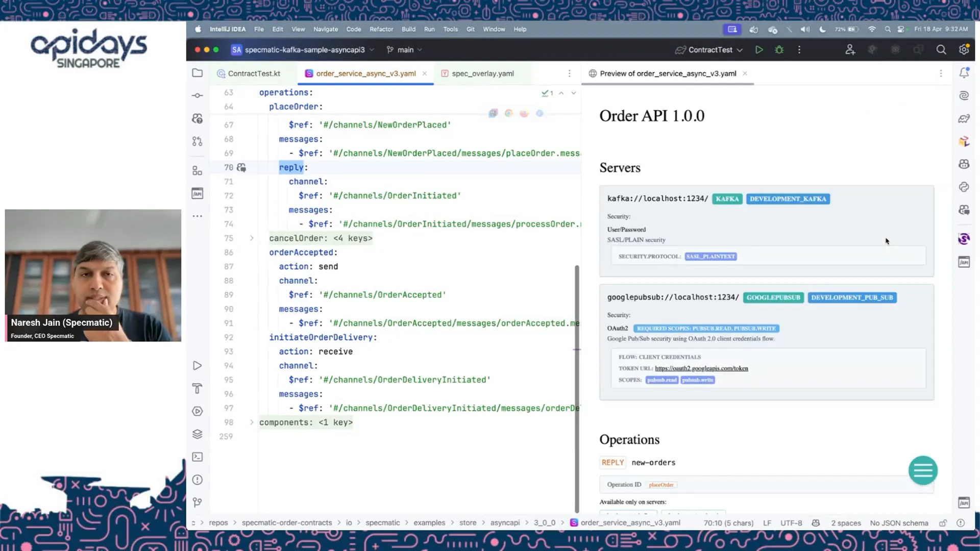The width and height of the screenshot is (980, 551).
Task: Open the Terminal tool window
Action: click(197, 457)
